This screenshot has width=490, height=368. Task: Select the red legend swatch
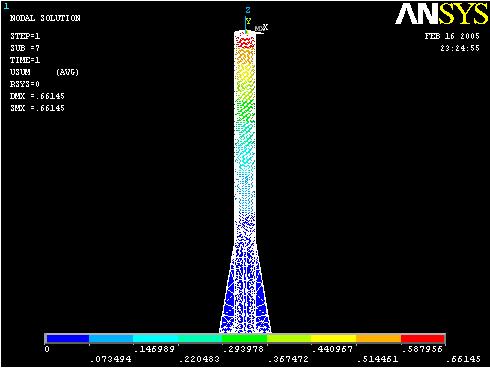point(422,339)
